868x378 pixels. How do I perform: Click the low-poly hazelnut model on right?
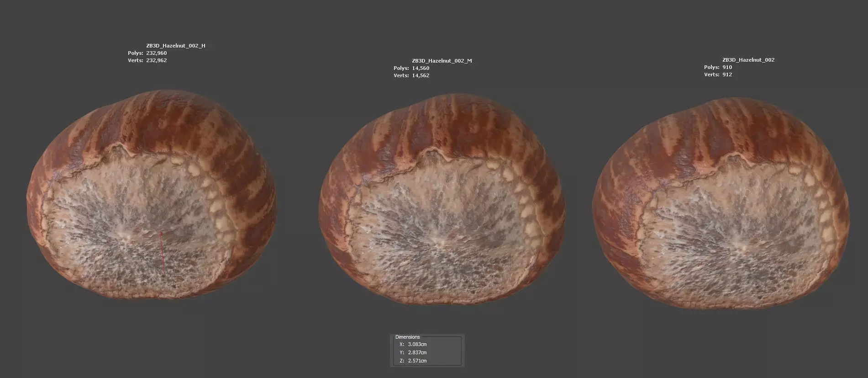pyautogui.click(x=721, y=204)
